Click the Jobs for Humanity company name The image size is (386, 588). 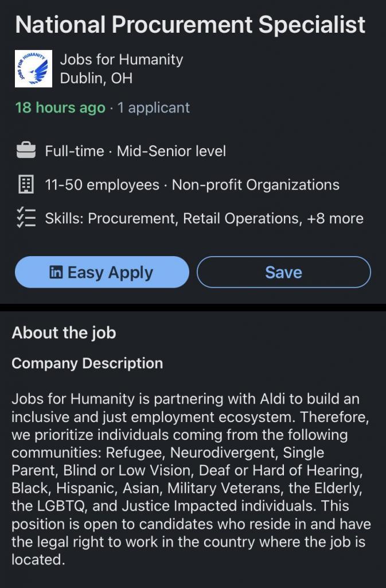click(121, 59)
